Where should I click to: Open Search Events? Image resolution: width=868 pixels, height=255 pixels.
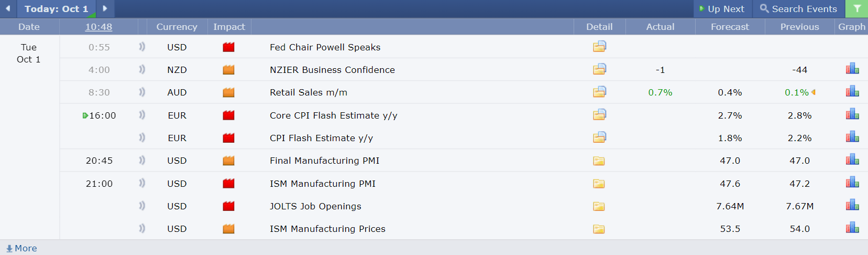click(798, 9)
